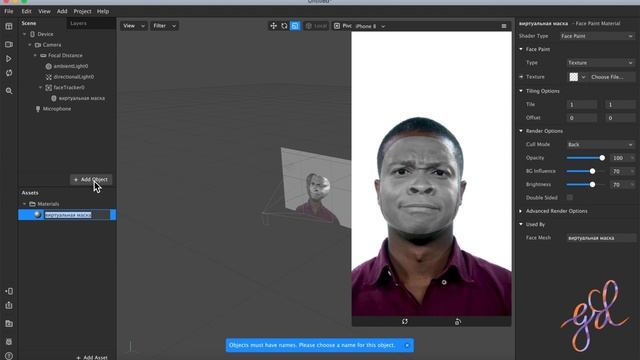Click the Add Asset button
Screen dimensions: 640x360
click(92, 357)
